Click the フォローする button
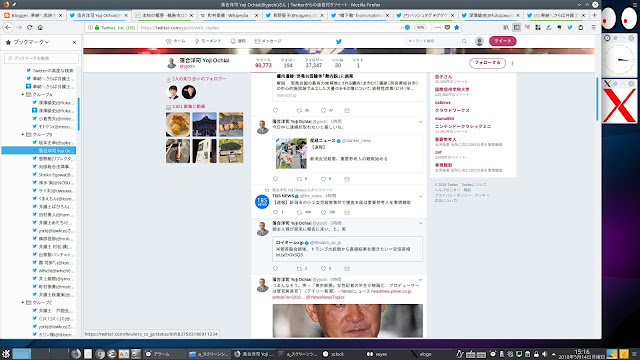Image resolution: width=640 pixels, height=360 pixels. click(487, 63)
